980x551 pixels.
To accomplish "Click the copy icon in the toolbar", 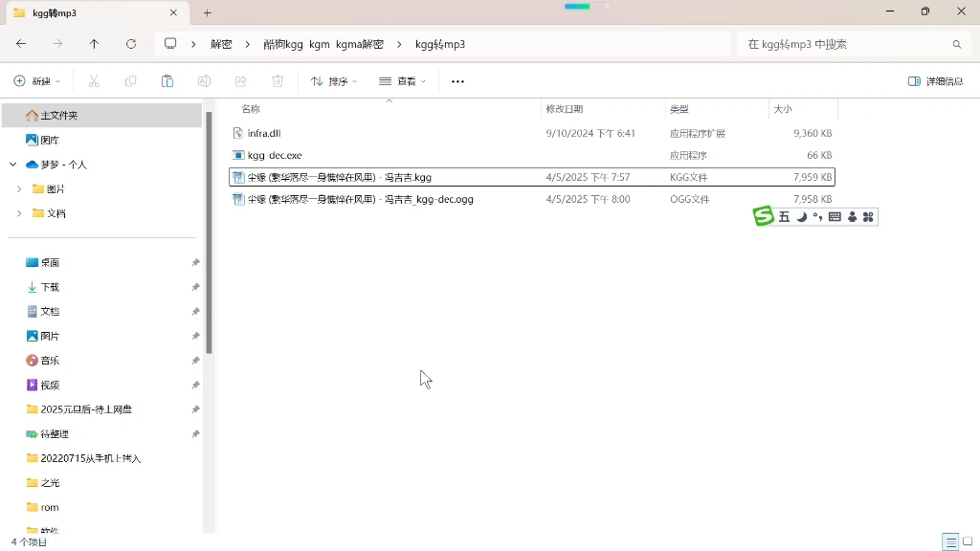I will pyautogui.click(x=130, y=81).
